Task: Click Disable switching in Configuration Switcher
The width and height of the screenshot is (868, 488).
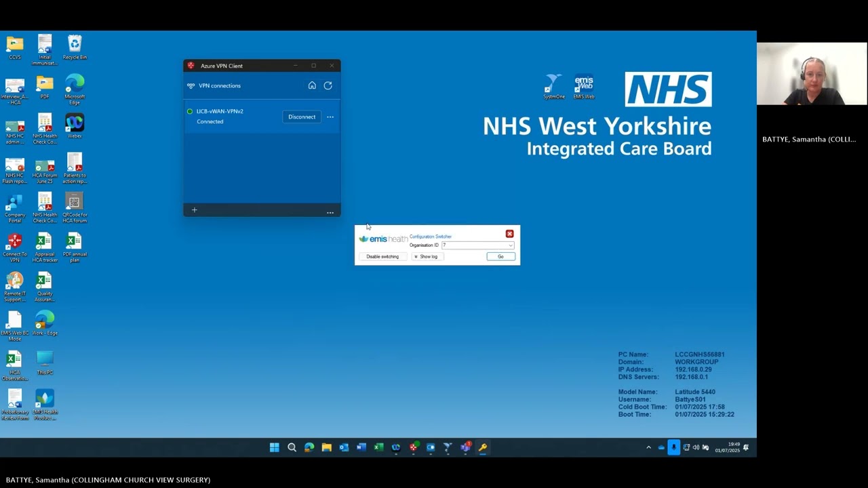Action: point(382,257)
